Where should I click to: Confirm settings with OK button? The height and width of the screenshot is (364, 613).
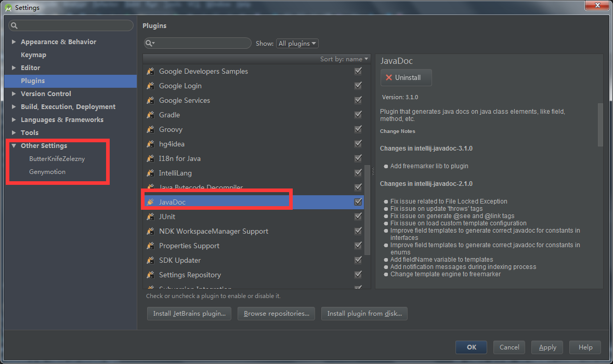(x=471, y=347)
